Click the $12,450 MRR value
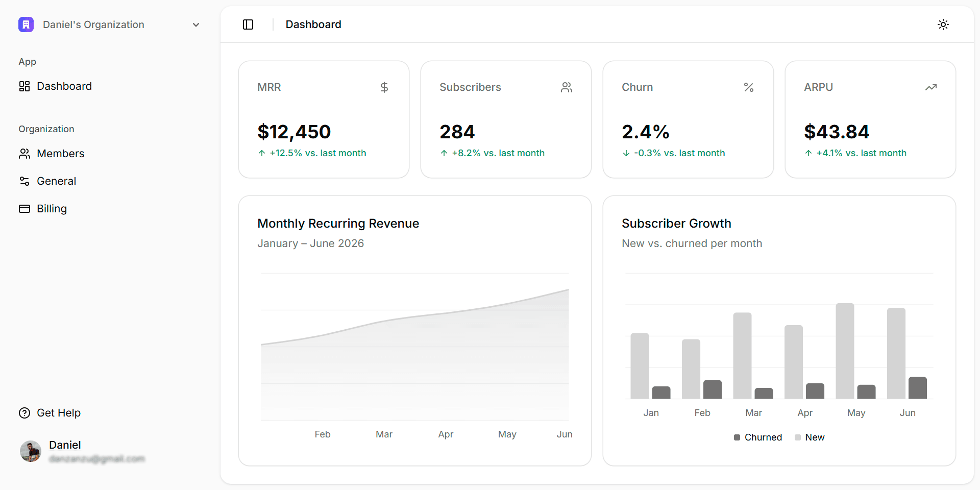This screenshot has height=490, width=980. [x=295, y=132]
